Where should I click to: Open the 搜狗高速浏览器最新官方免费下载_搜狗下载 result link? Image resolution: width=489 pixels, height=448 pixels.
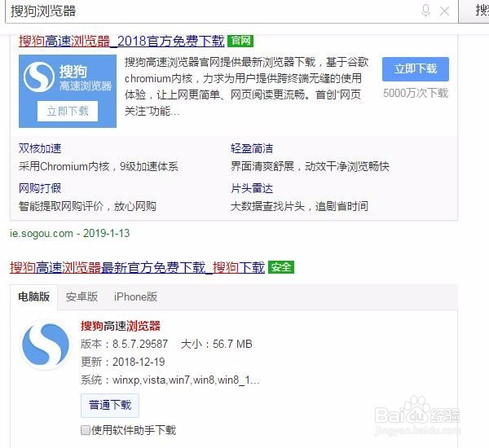138,267
